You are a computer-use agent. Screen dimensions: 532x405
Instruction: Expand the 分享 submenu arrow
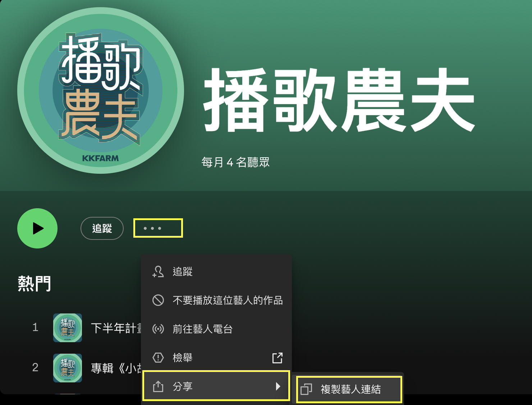pos(278,386)
